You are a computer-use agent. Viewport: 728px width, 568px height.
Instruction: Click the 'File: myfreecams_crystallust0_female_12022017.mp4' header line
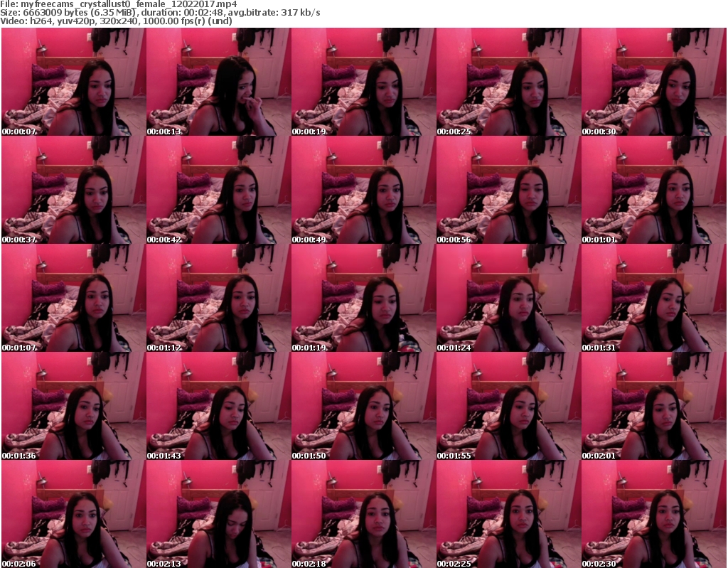[x=119, y=4]
